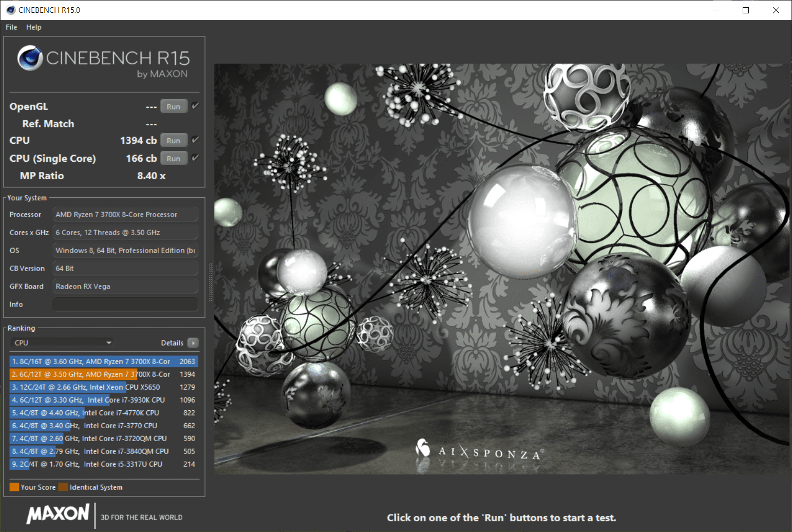Open the File menu
This screenshot has height=532, width=792.
coord(11,27)
